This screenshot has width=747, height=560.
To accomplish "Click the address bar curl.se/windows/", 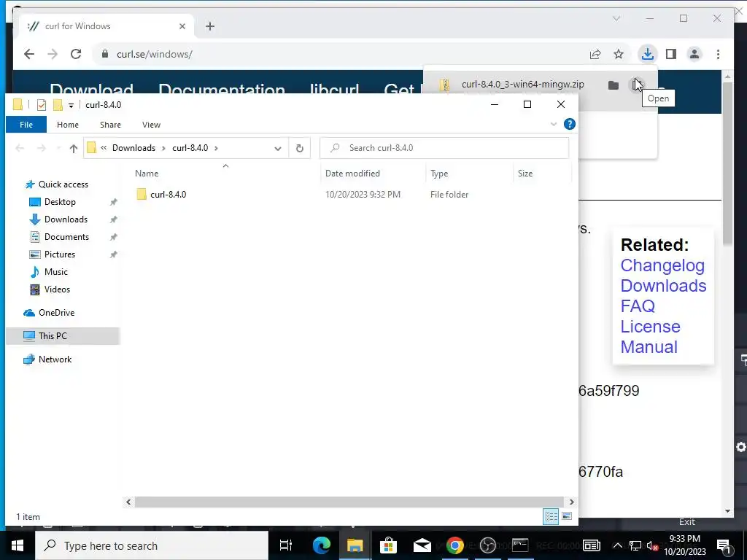I will coord(155,54).
